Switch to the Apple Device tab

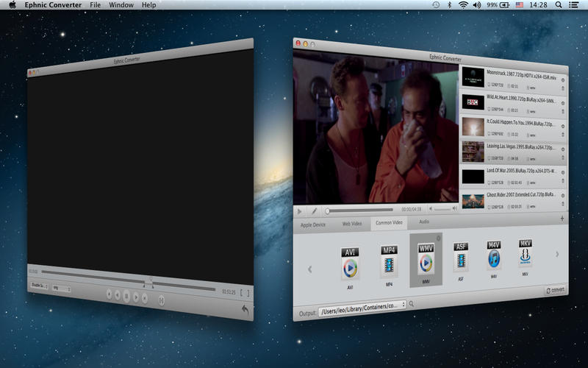(x=313, y=224)
